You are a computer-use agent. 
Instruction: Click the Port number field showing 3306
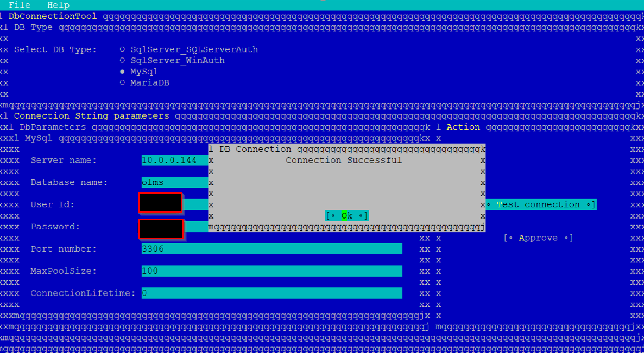click(272, 249)
